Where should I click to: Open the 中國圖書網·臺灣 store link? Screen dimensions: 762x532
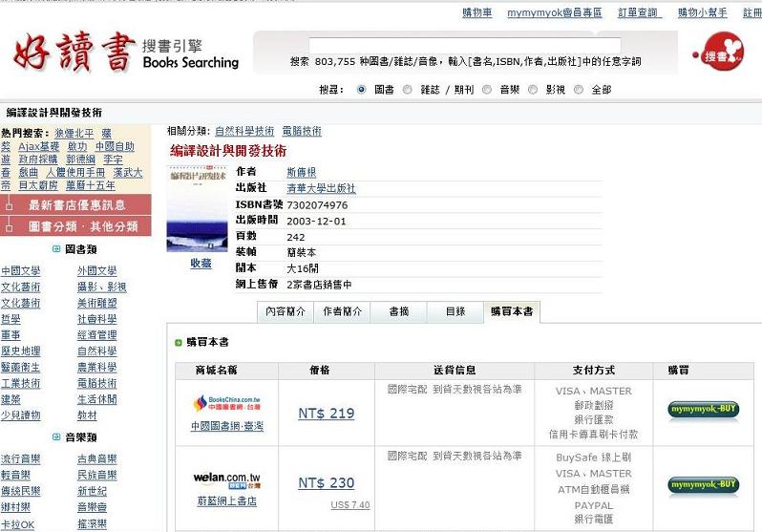point(227,426)
